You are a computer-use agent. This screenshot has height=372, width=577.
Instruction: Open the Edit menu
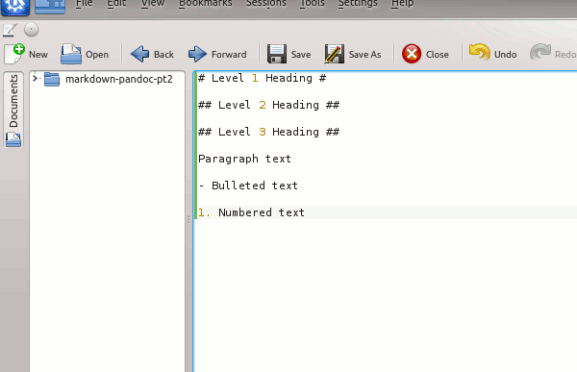tap(116, 4)
